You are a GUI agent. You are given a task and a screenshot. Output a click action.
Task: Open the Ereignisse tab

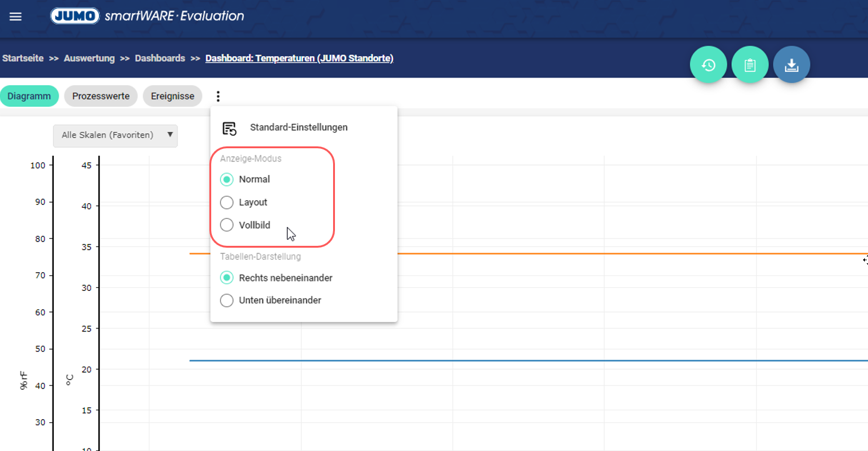(172, 96)
